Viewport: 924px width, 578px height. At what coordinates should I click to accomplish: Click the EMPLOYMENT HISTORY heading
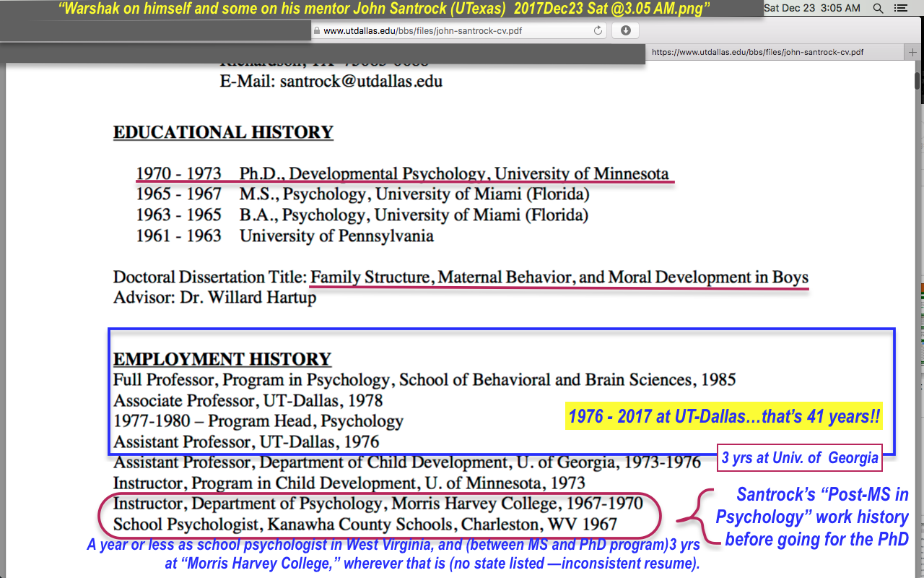222,359
